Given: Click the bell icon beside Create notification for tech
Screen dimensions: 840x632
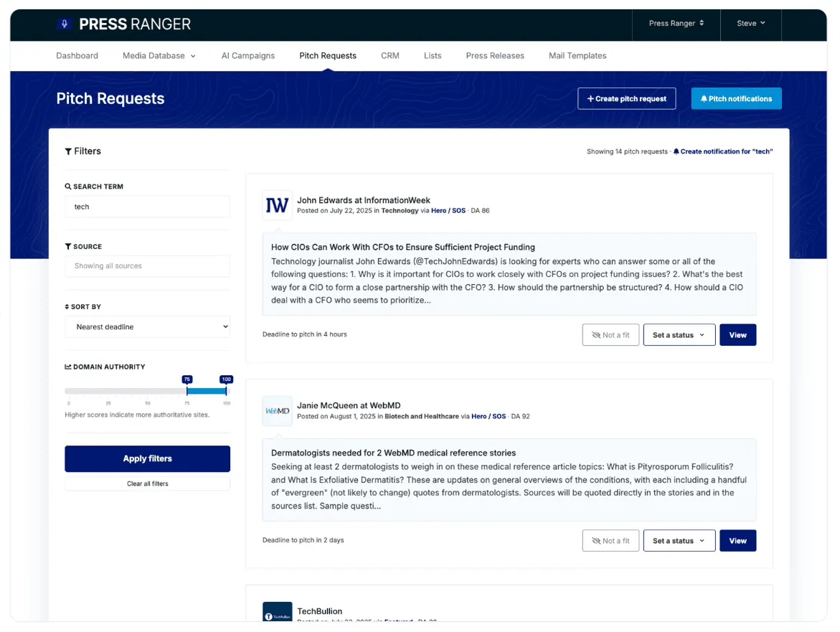Looking at the screenshot, I should click(x=676, y=151).
